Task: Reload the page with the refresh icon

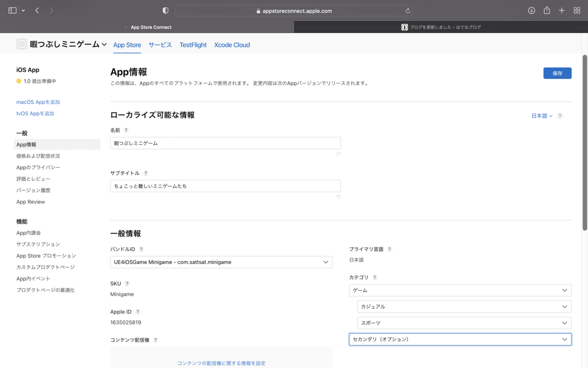Action: (x=408, y=11)
